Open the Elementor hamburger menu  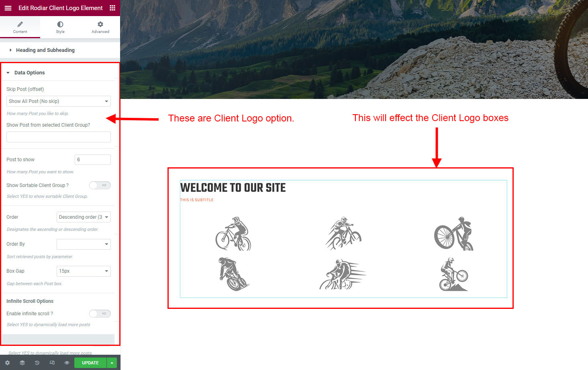point(8,8)
